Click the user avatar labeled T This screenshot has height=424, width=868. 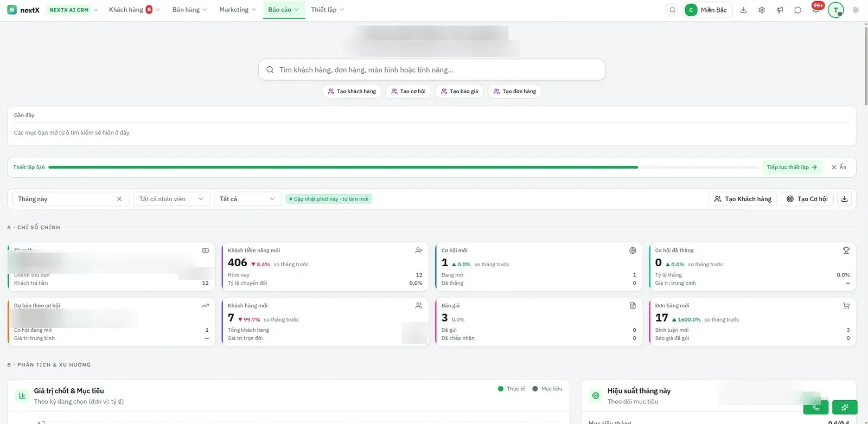click(836, 10)
